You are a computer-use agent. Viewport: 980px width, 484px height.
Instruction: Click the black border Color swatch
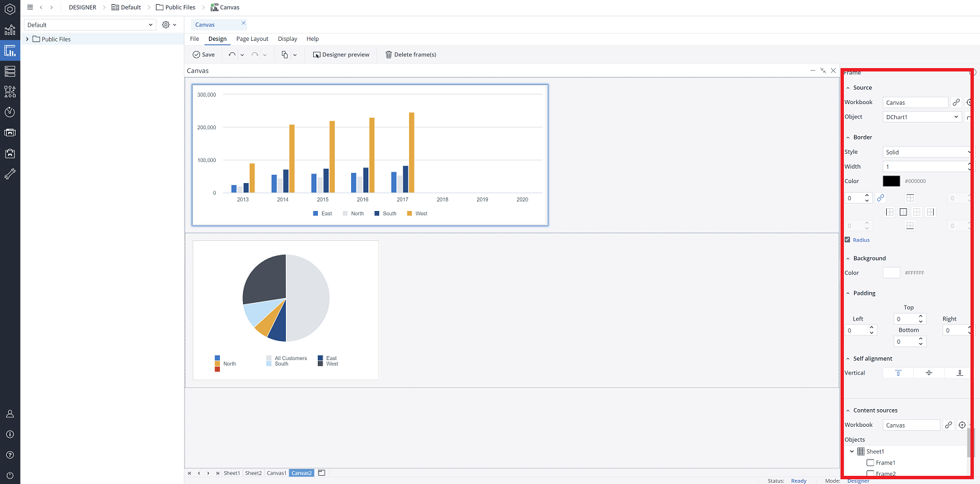[891, 180]
